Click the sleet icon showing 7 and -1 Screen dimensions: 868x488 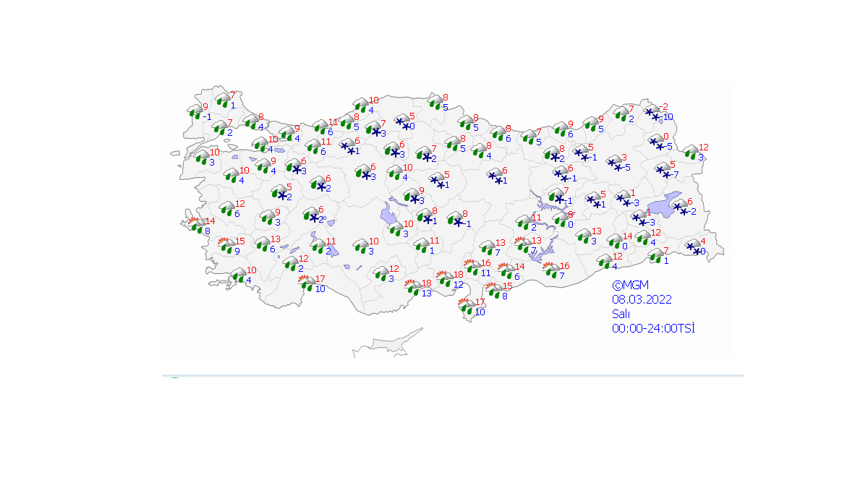[x=556, y=196]
